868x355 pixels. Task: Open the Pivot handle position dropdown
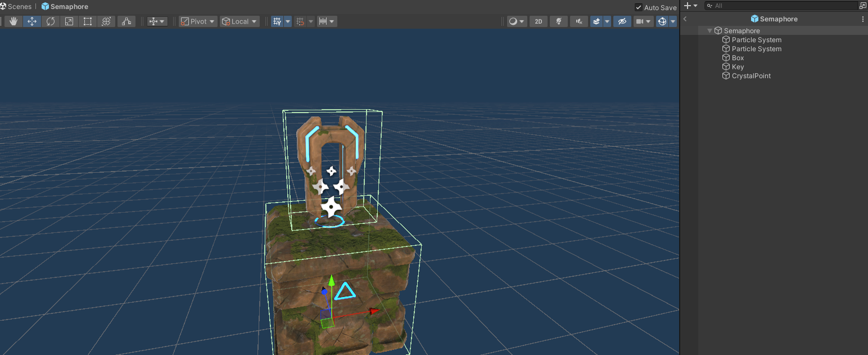coord(198,21)
